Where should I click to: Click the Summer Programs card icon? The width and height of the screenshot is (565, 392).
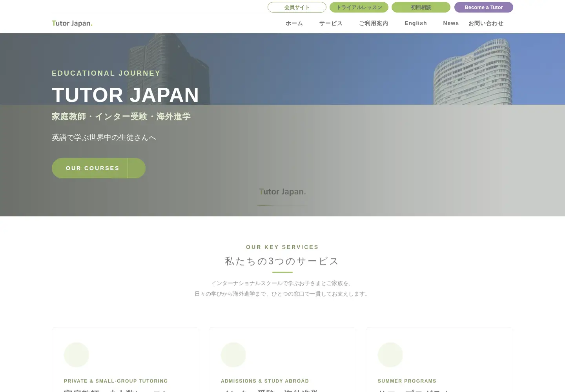[x=390, y=355]
